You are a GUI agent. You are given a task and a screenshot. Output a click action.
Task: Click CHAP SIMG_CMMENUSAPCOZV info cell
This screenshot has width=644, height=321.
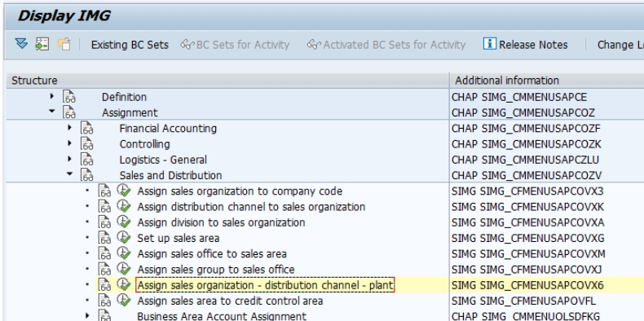tap(527, 176)
